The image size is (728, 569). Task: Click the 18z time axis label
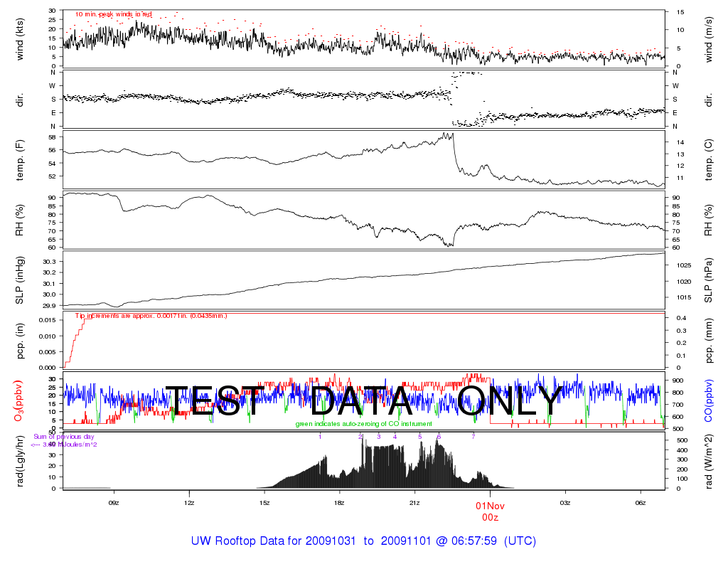coord(339,503)
